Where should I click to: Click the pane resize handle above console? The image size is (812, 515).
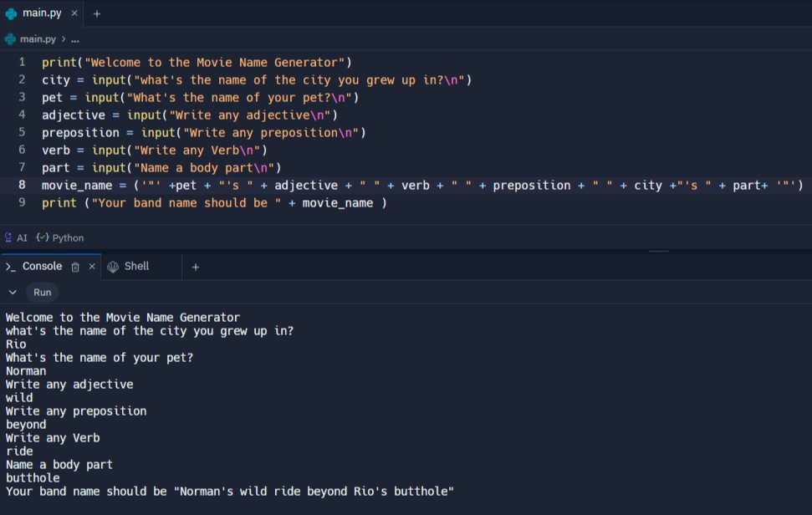[659, 251]
